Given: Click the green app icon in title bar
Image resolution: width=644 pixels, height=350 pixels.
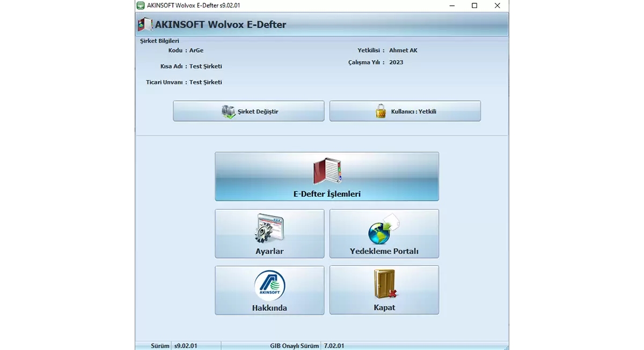Looking at the screenshot, I should pyautogui.click(x=141, y=6).
